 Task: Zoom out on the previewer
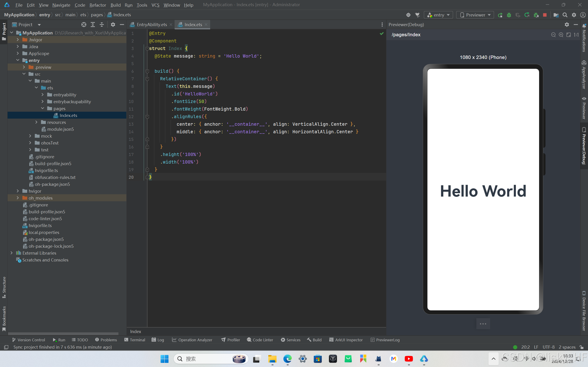553,35
